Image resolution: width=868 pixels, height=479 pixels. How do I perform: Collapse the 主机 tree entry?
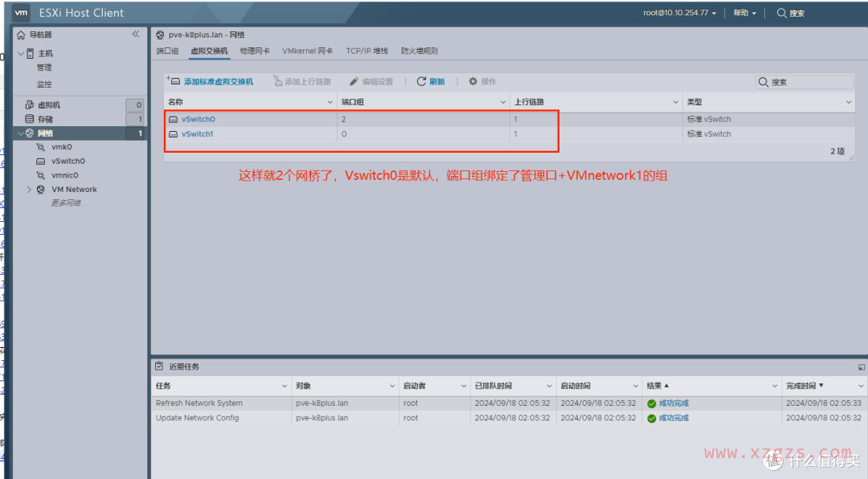coord(20,53)
